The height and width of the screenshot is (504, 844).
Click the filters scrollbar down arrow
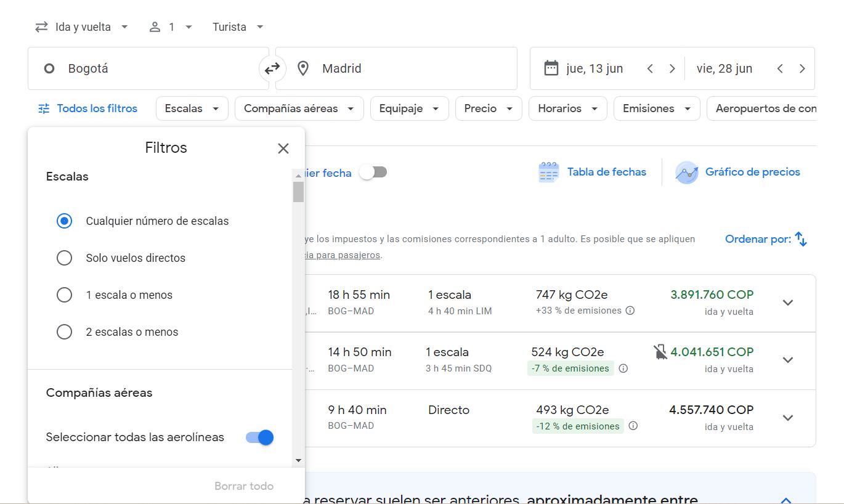click(298, 460)
